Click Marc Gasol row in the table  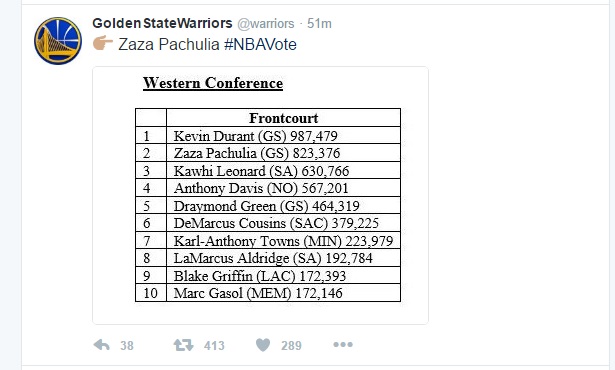268,293
